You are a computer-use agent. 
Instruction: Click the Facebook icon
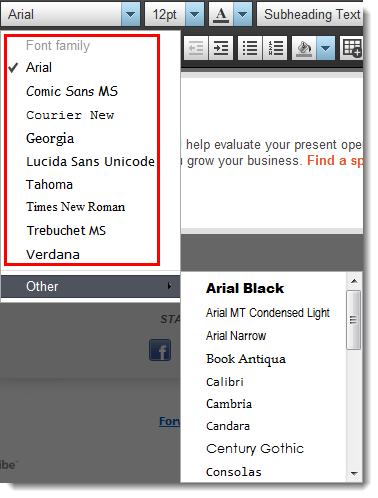click(x=160, y=350)
